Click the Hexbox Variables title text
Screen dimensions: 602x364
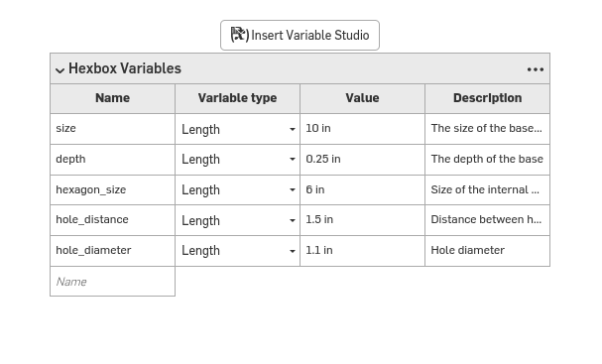point(125,68)
